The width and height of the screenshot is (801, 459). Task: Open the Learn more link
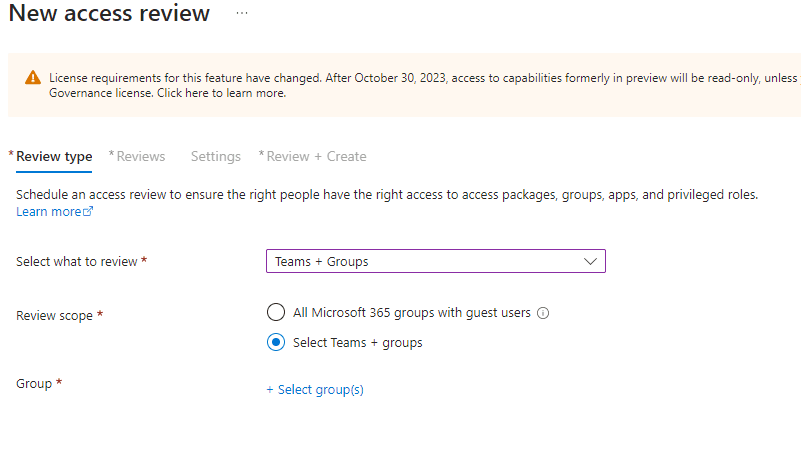48,212
